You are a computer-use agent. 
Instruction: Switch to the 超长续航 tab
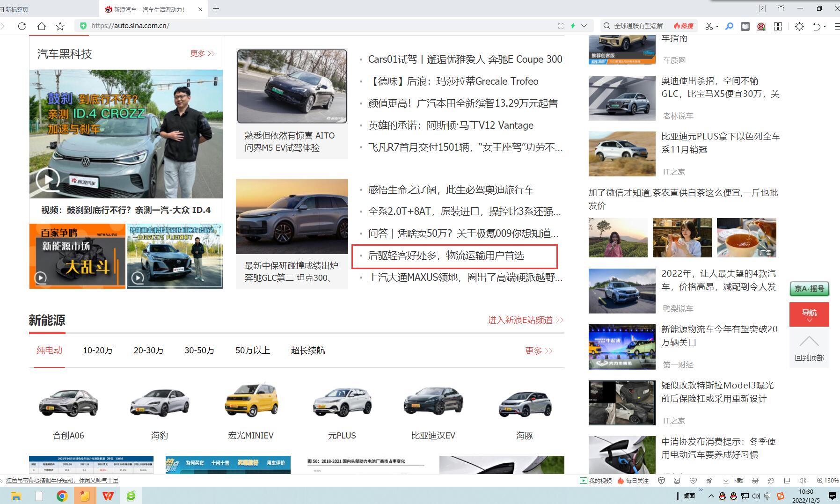point(308,351)
